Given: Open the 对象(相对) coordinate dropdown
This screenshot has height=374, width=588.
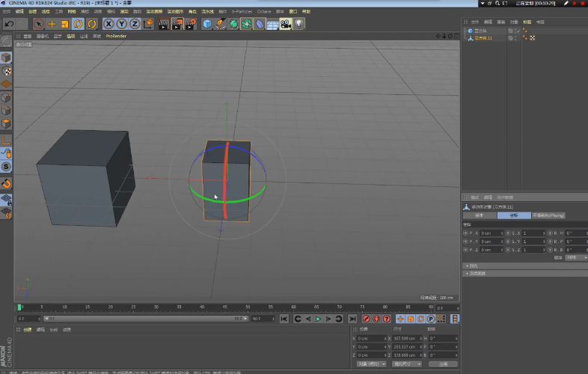Looking at the screenshot, I should coord(372,364).
